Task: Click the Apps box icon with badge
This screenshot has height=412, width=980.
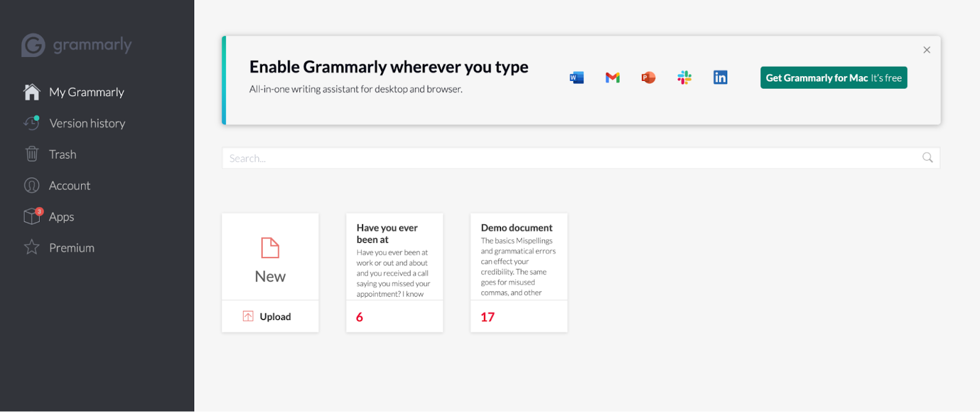Action: (33, 216)
